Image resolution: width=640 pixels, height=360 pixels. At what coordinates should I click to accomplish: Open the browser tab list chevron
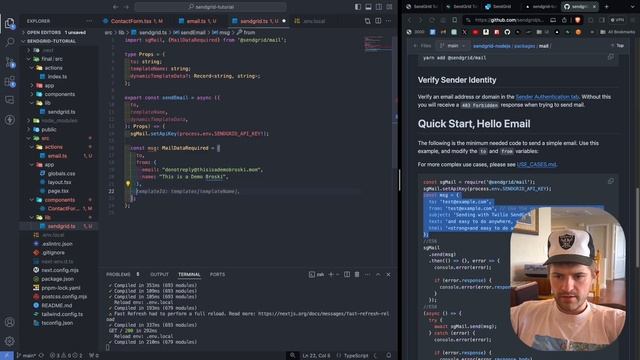(632, 7)
